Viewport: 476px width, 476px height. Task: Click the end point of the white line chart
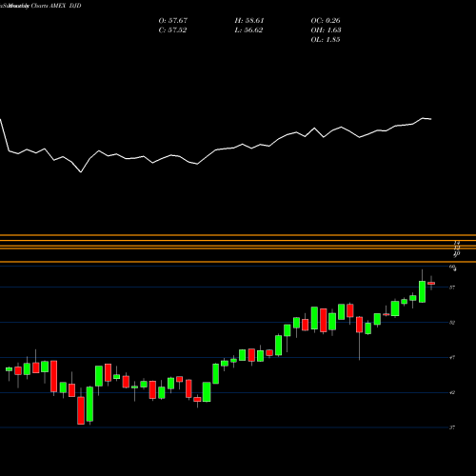tap(431, 119)
